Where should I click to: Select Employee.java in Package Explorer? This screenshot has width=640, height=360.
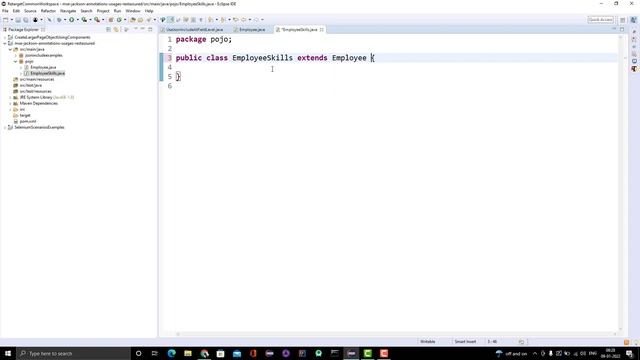click(43, 67)
